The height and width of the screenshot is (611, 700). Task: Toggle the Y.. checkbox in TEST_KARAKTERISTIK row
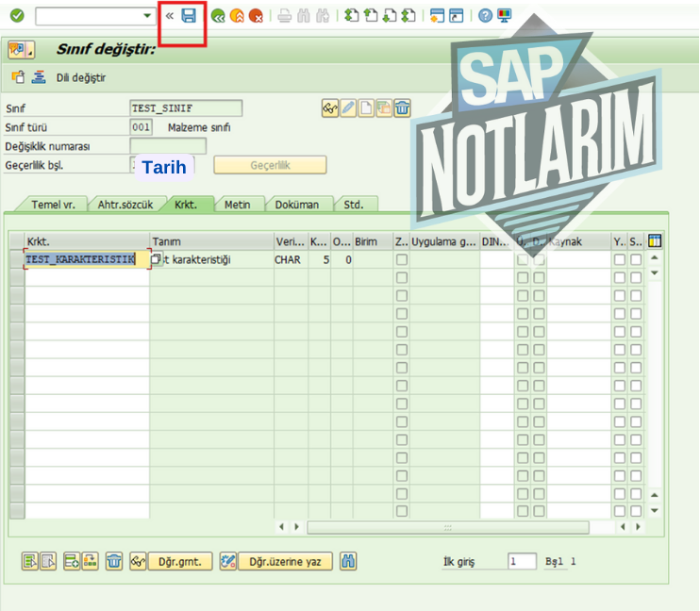pos(620,259)
